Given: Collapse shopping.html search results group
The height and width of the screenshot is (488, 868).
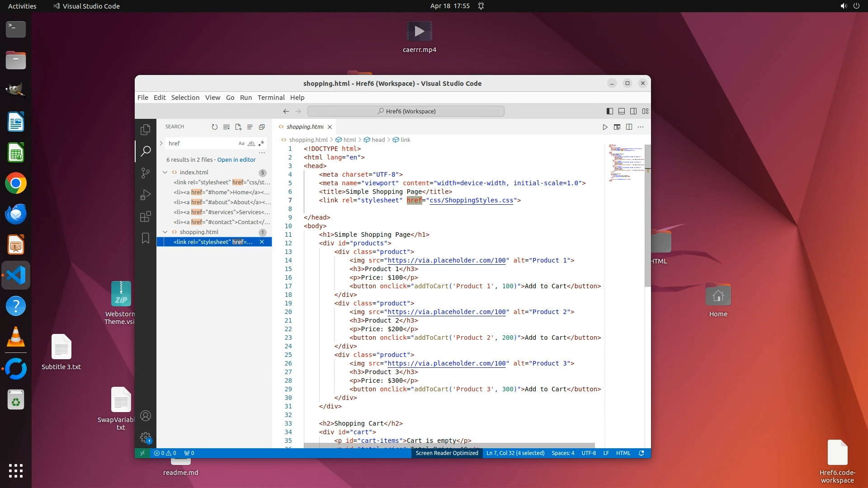Looking at the screenshot, I should pyautogui.click(x=165, y=232).
